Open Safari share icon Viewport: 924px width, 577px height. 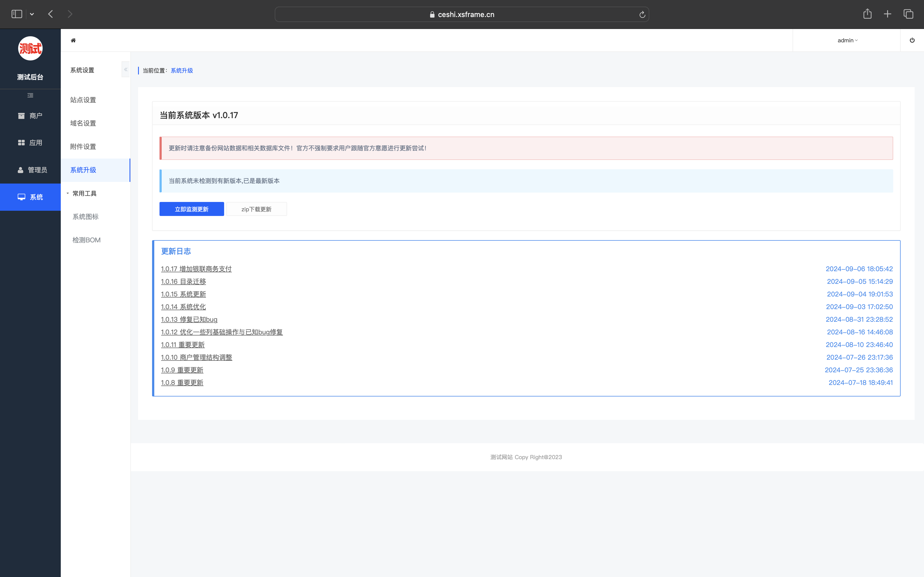click(x=867, y=14)
